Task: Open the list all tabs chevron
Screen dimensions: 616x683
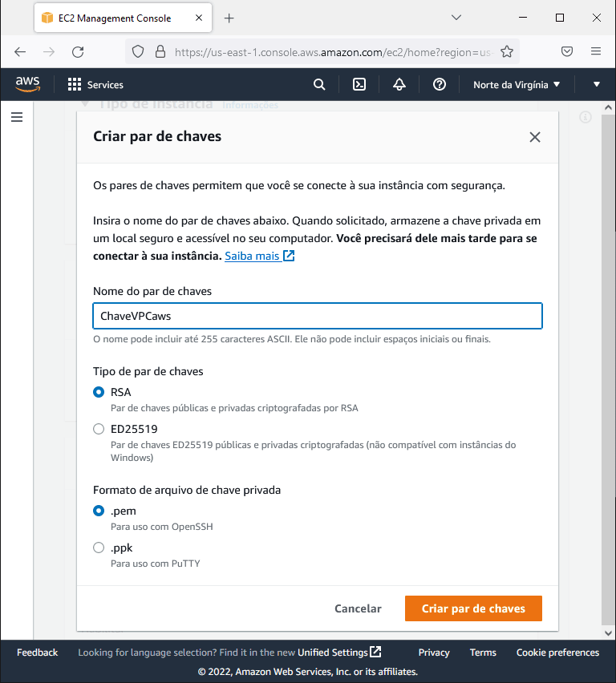Action: coord(456,18)
